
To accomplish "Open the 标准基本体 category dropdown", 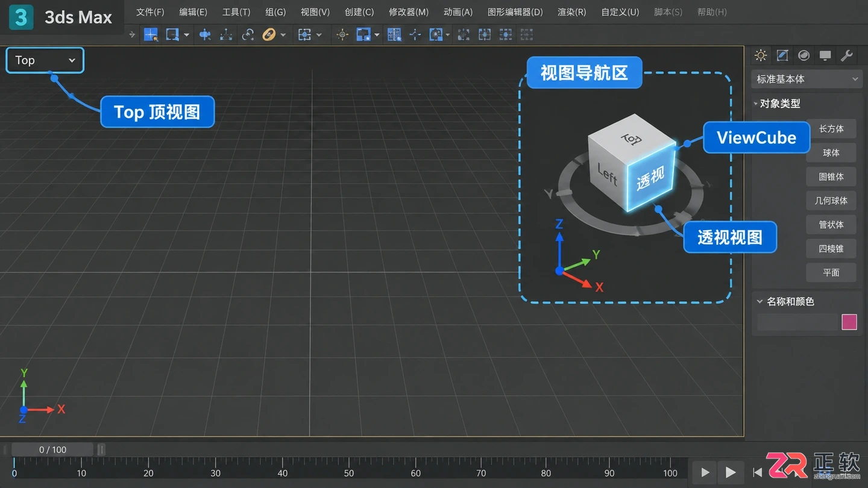I will point(807,79).
